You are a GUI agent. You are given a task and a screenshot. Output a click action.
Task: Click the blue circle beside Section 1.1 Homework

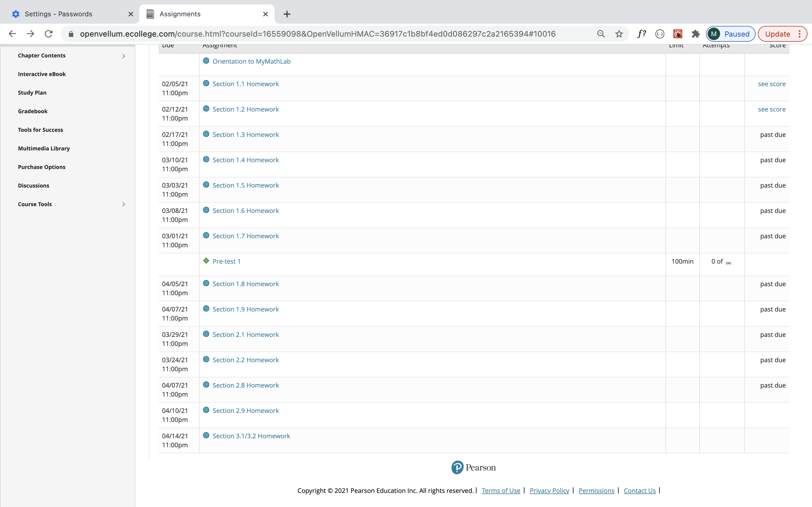[x=206, y=83]
